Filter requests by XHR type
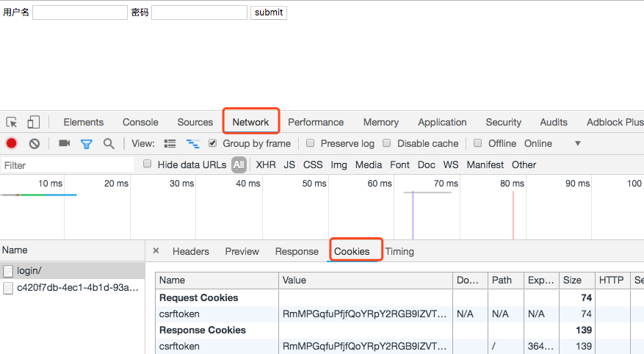The height and width of the screenshot is (354, 644). point(266,165)
